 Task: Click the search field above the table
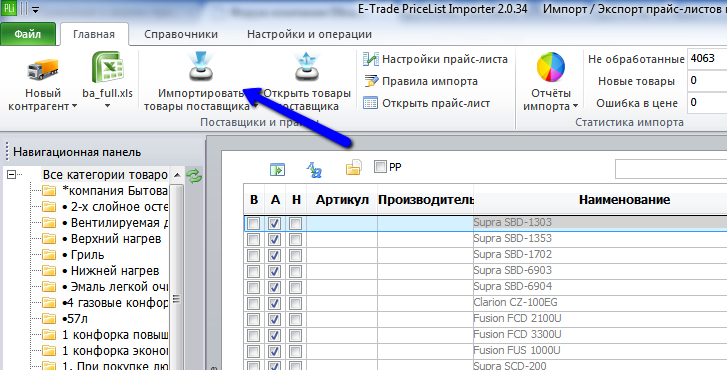tap(671, 169)
